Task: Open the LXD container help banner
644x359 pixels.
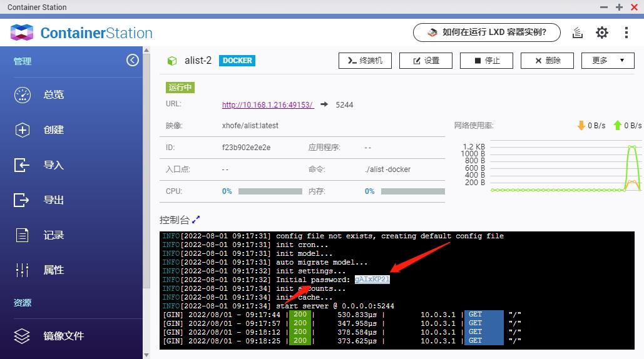Action: 487,33
